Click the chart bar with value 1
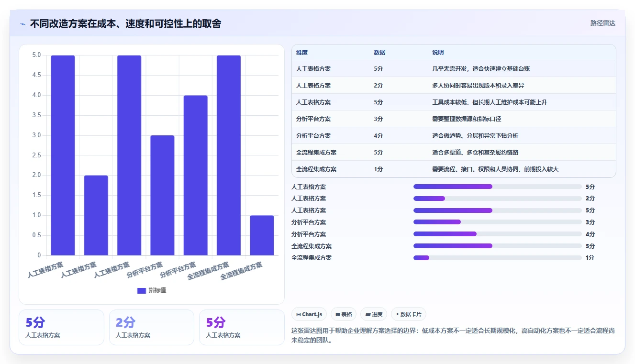Image resolution: width=635 pixels, height=364 pixels. [262, 235]
